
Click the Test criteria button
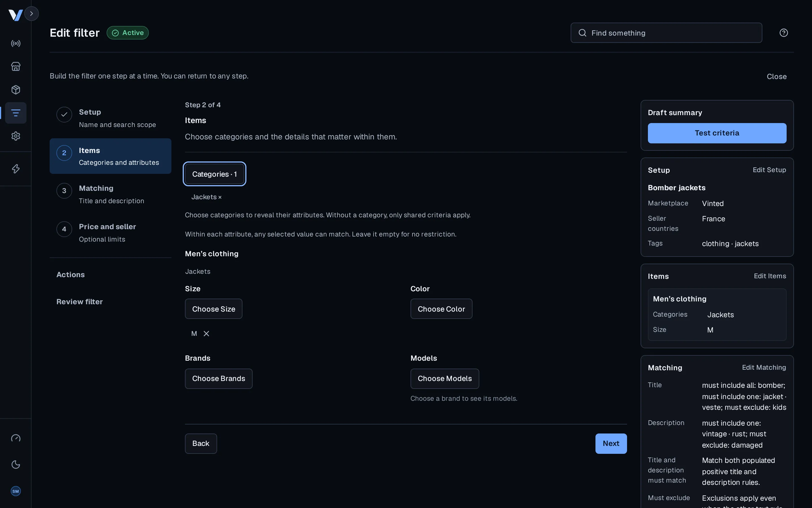(x=717, y=133)
